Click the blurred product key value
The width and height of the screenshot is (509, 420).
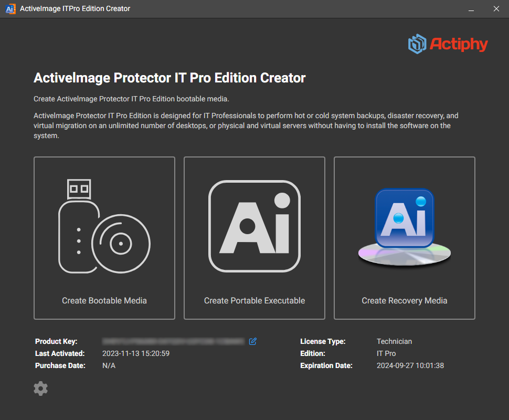tap(173, 341)
